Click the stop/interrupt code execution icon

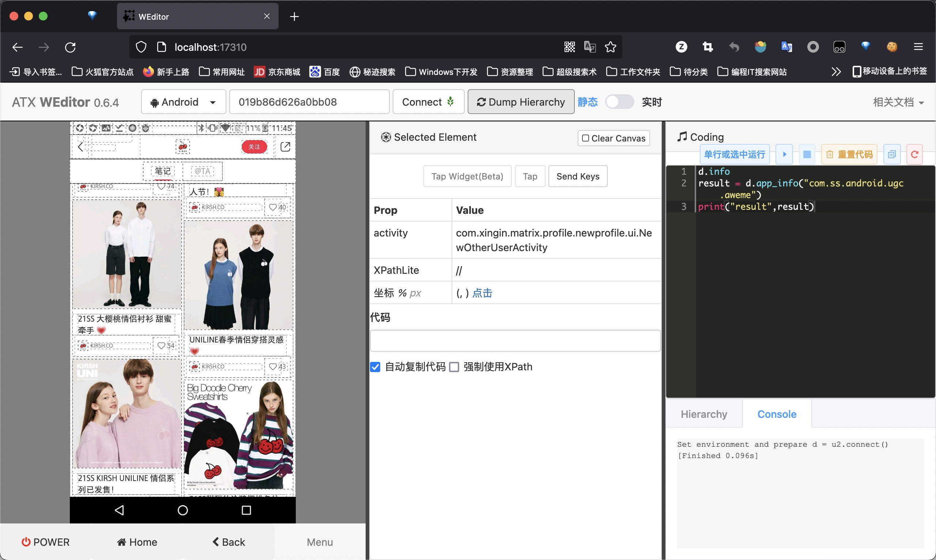(x=807, y=154)
